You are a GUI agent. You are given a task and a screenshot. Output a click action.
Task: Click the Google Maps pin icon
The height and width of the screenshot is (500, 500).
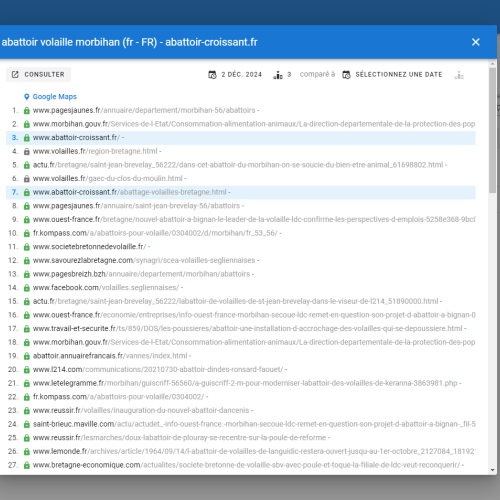point(27,97)
